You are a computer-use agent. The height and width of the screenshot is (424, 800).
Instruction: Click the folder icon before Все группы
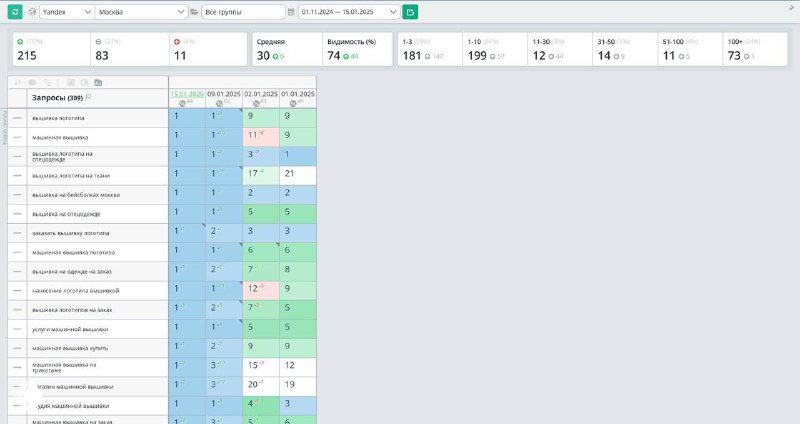pyautogui.click(x=194, y=12)
